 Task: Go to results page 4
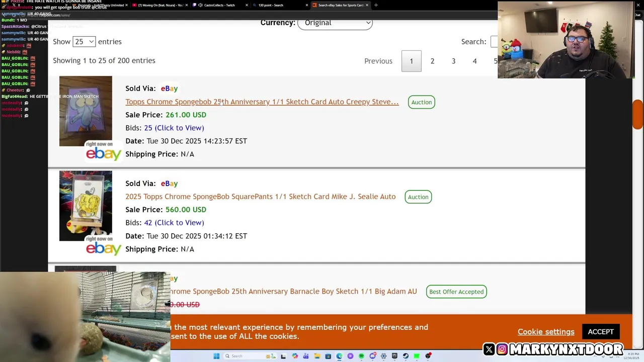474,61
